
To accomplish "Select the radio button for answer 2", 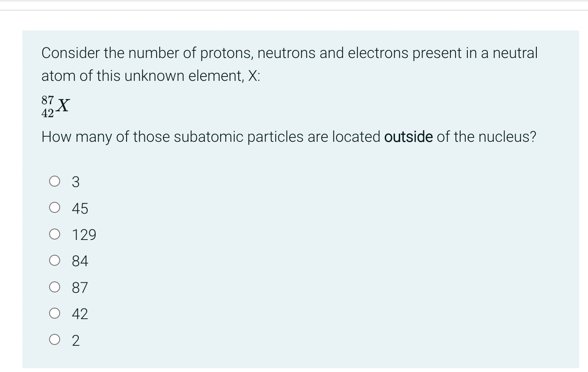I will coord(54,340).
